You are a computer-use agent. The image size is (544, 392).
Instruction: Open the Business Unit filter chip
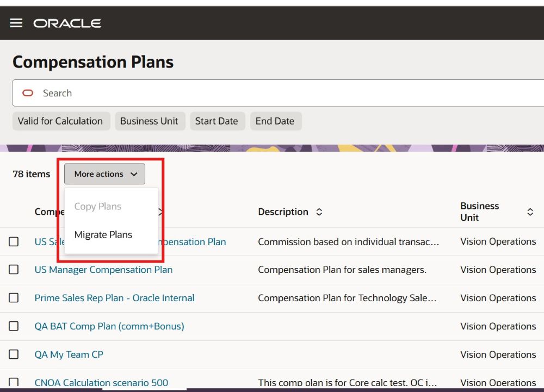click(150, 121)
